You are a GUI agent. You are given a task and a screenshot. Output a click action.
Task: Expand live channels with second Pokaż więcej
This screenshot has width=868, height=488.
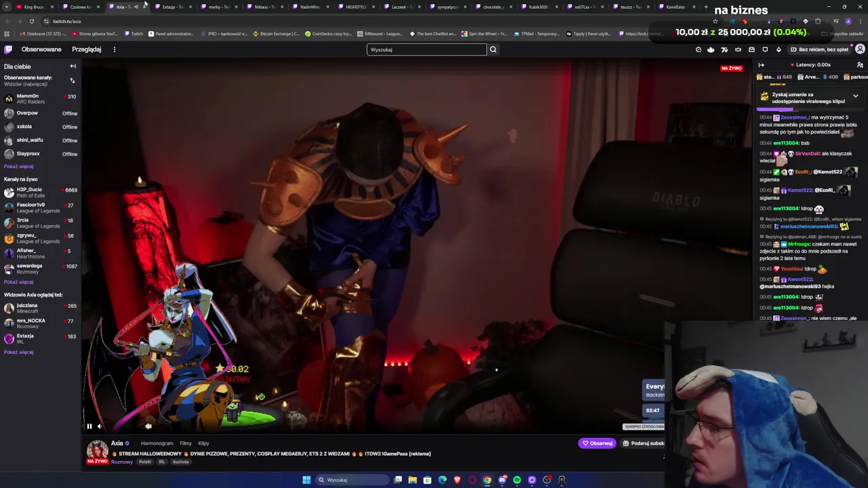click(x=18, y=282)
